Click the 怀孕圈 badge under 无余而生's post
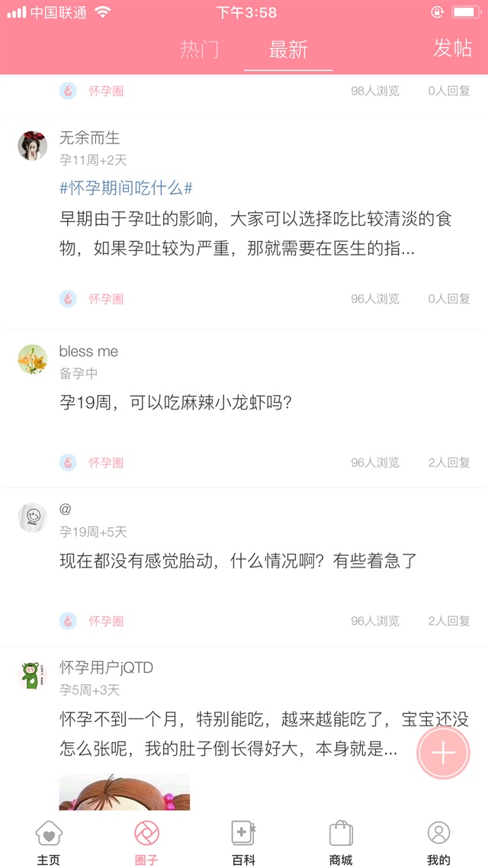 coord(93,297)
